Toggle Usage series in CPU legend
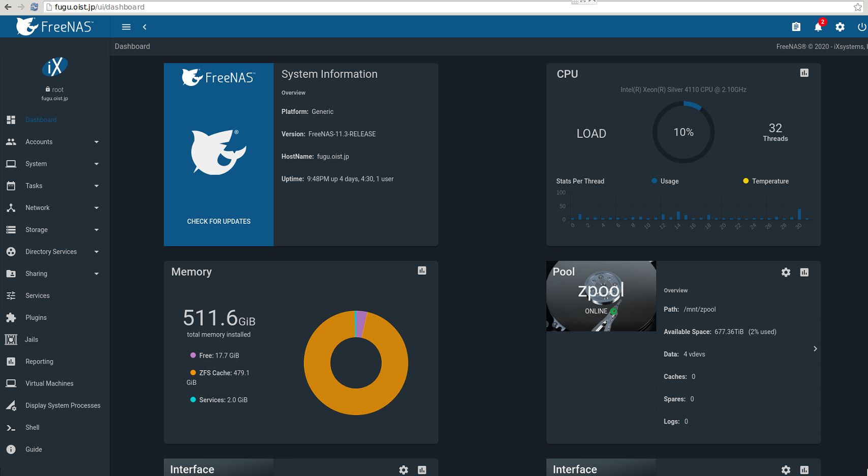 665,181
